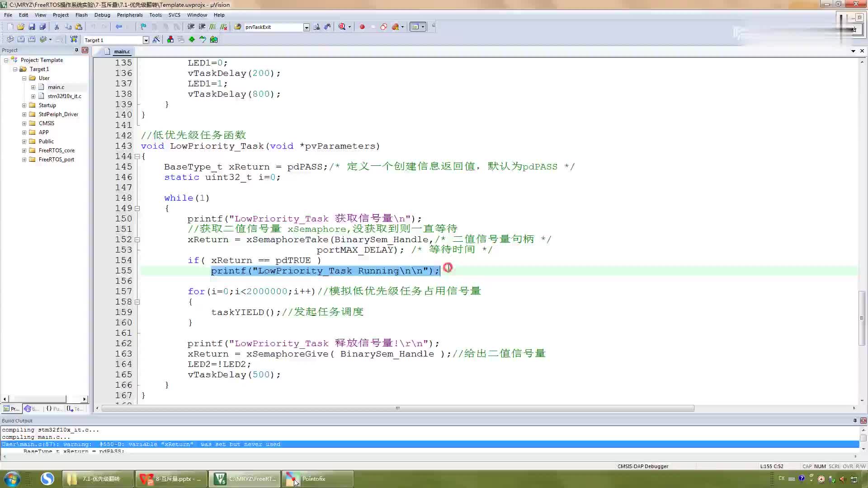Screen dimensions: 868x488
Task: Copy the selection from the toolbar
Action: point(68,27)
